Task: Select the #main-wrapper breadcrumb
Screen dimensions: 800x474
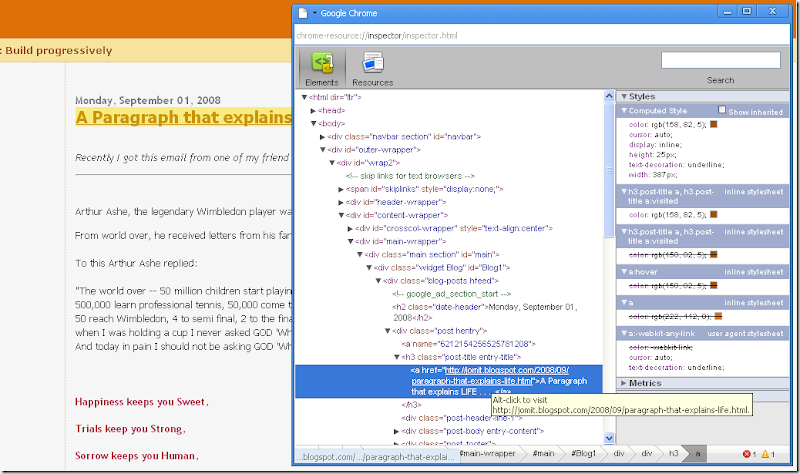Action: pyautogui.click(x=487, y=454)
